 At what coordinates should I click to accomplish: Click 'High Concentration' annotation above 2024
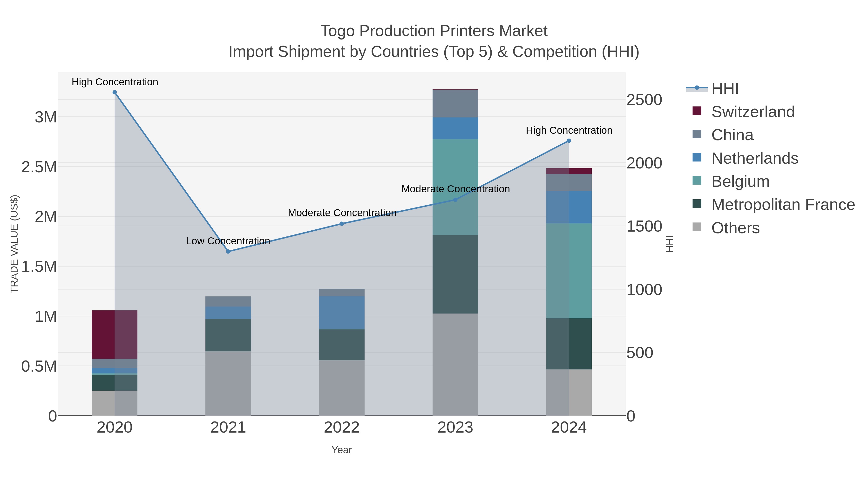[x=569, y=131]
